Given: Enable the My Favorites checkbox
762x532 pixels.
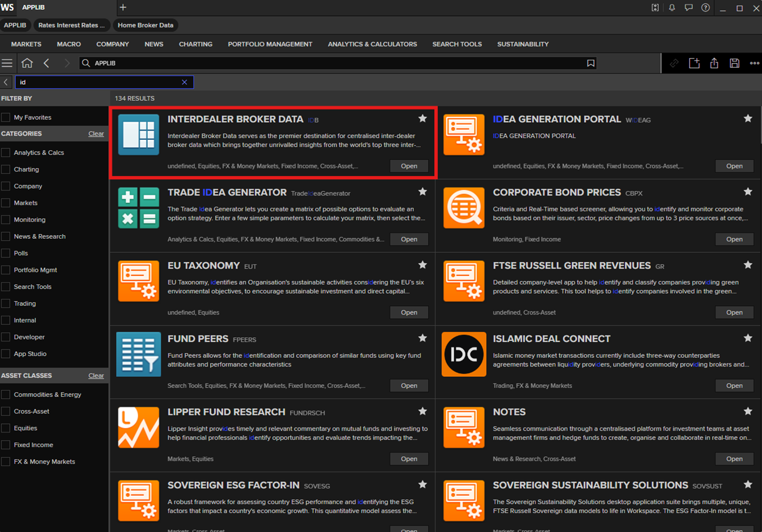Looking at the screenshot, I should [x=5, y=117].
